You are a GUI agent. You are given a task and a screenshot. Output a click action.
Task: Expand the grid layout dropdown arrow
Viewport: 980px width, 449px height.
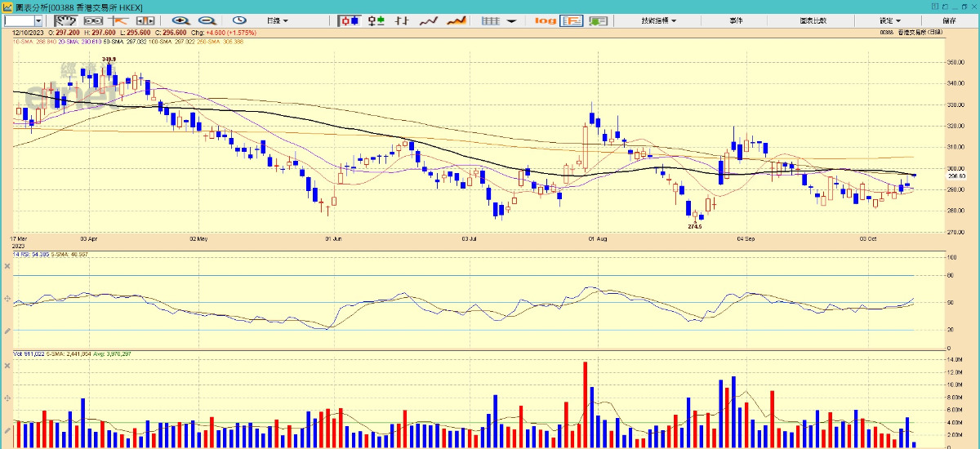(x=510, y=20)
